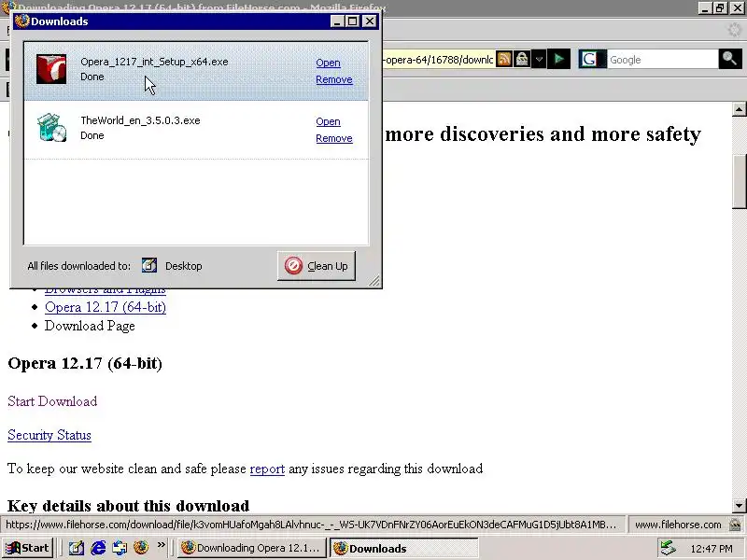The width and height of the screenshot is (747, 560).
Task: Launch Internet Explorer from quick launch
Action: point(98,548)
